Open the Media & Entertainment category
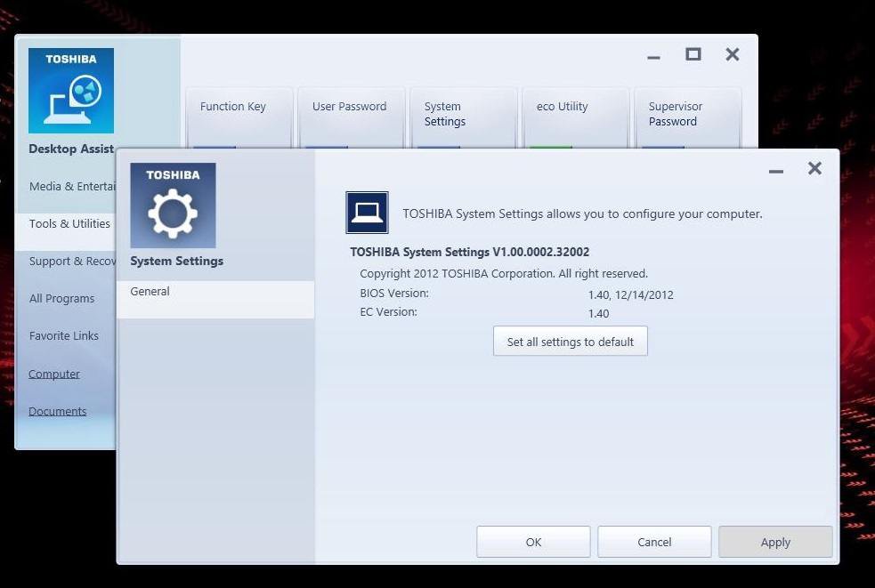 [x=71, y=187]
